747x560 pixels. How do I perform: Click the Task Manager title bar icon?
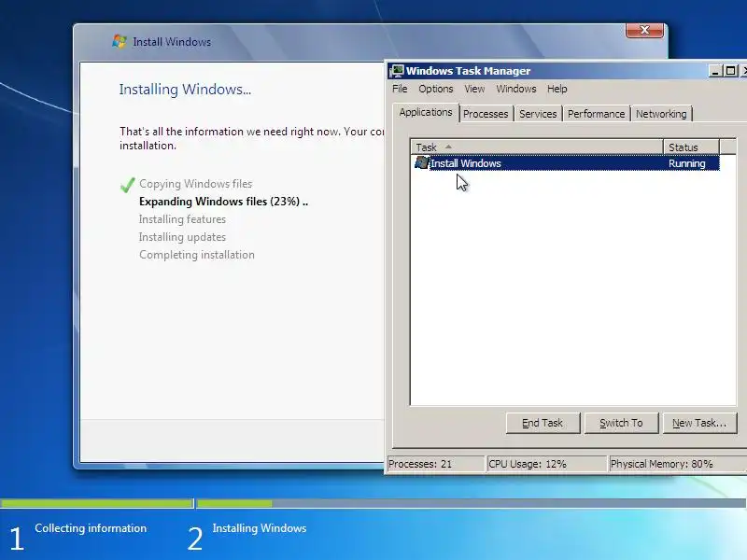396,71
